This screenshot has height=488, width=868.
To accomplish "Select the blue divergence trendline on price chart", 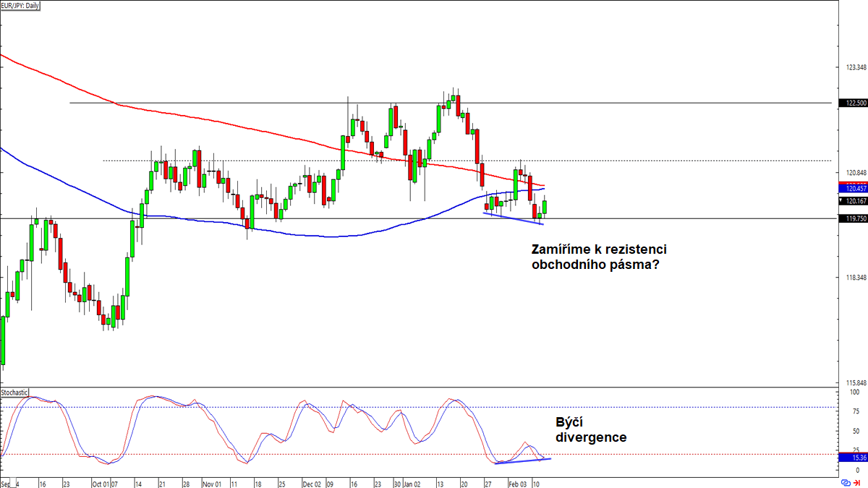I will point(513,218).
